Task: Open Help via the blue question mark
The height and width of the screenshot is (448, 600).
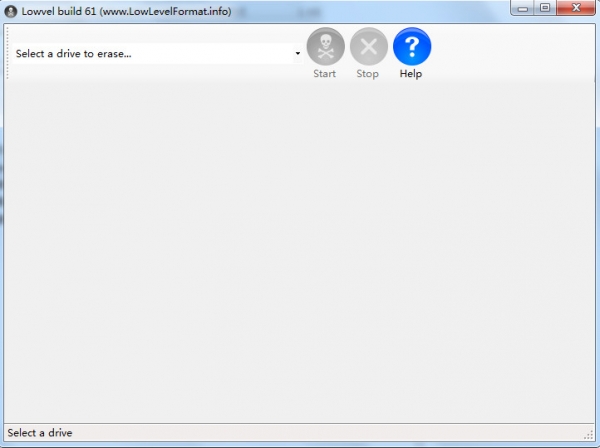Action: [x=412, y=47]
